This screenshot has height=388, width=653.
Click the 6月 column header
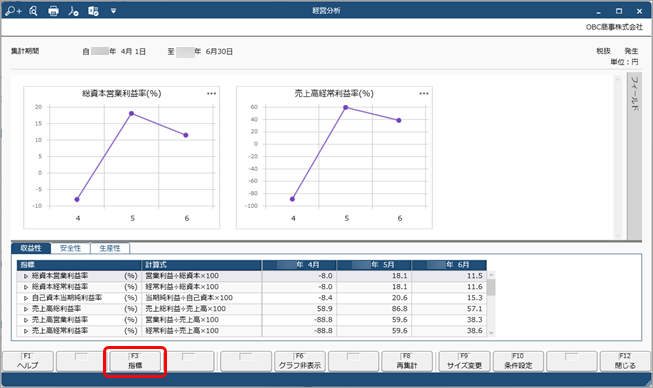[449, 265]
